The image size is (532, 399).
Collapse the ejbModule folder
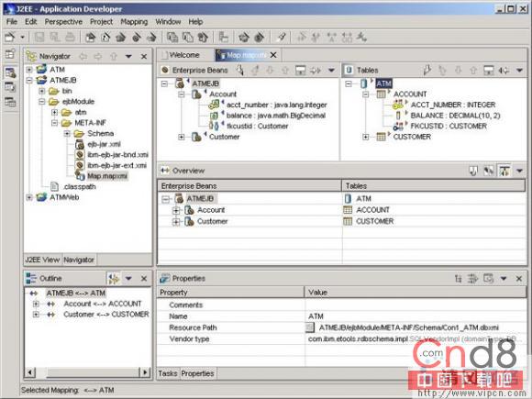41,102
